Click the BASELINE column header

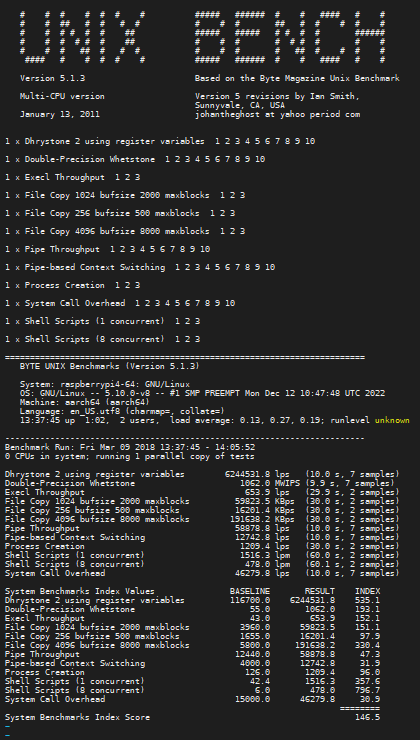tap(250, 591)
